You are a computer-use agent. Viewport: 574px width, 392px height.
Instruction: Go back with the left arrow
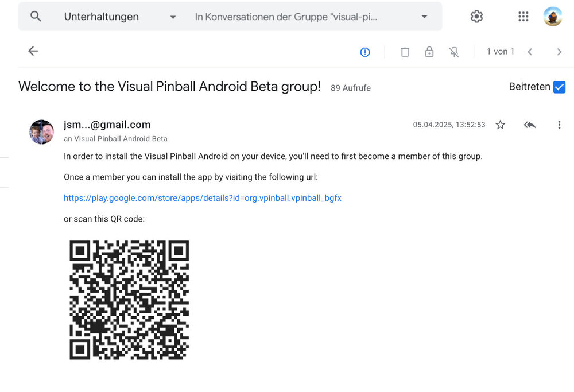(x=33, y=51)
